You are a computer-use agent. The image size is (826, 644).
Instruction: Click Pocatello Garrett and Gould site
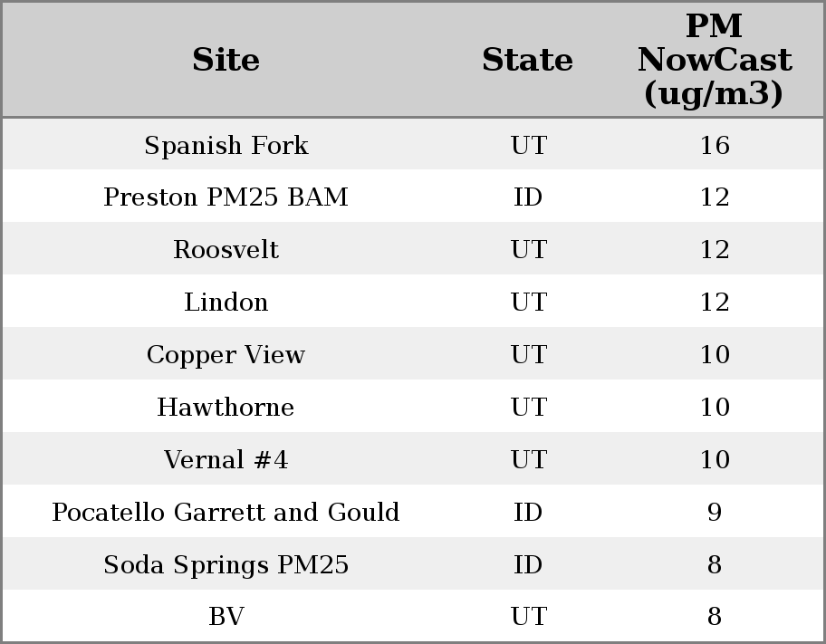pyautogui.click(x=226, y=512)
